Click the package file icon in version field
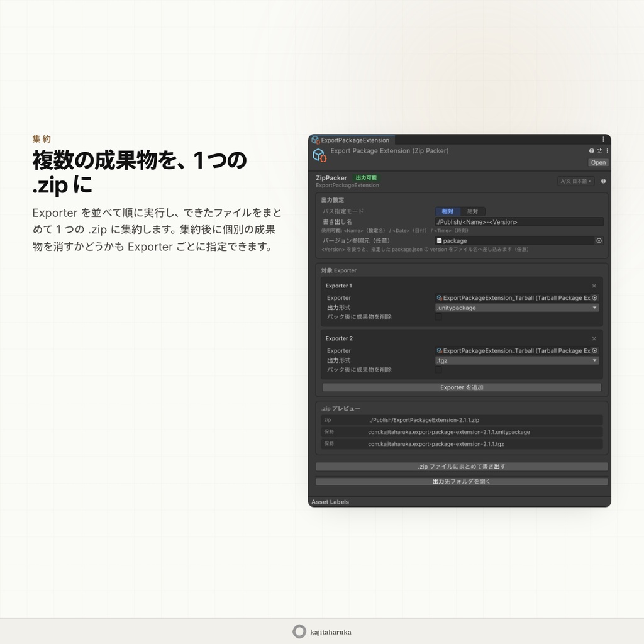Screen dimensions: 644x644 coord(439,241)
